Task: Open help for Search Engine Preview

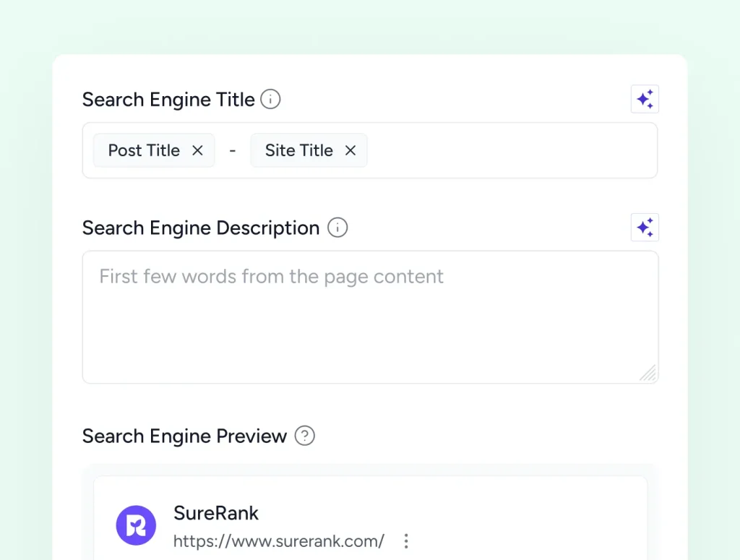Action: (x=305, y=436)
